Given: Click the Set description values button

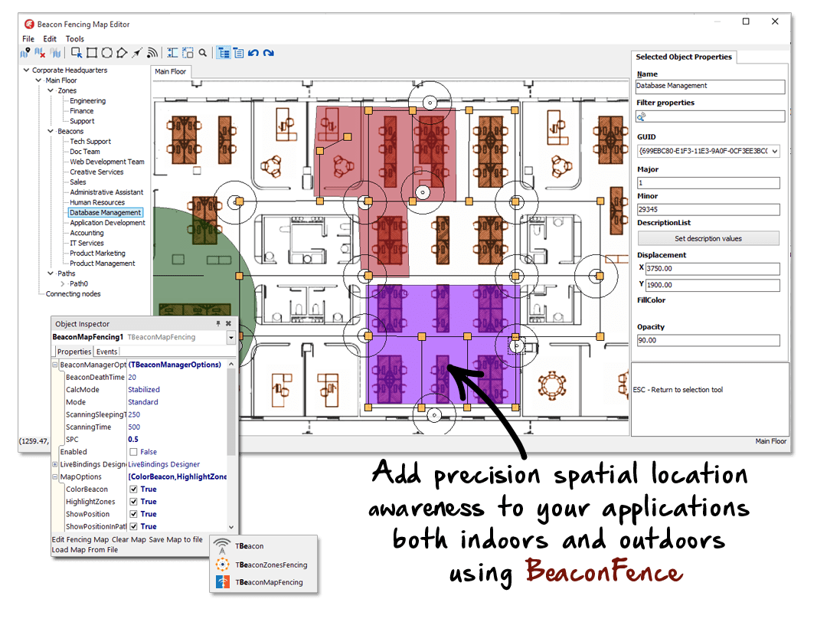Looking at the screenshot, I should tap(708, 238).
